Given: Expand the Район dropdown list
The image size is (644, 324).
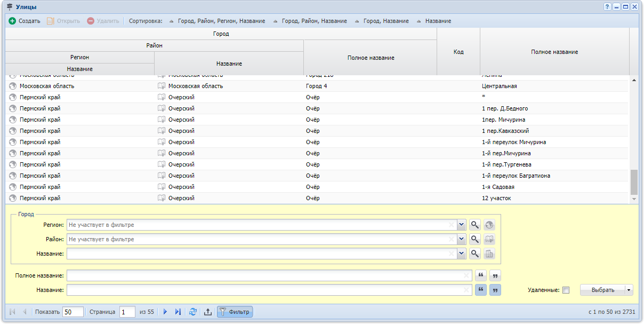Looking at the screenshot, I should pyautogui.click(x=462, y=240).
